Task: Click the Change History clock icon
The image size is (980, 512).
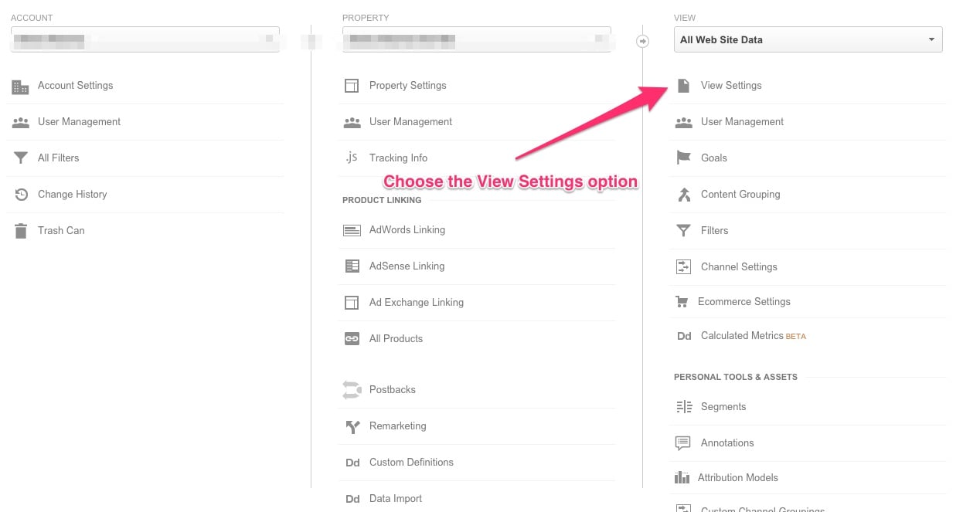Action: coord(21,194)
